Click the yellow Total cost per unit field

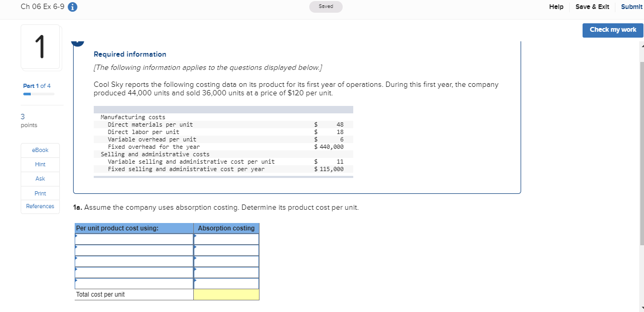click(226, 294)
